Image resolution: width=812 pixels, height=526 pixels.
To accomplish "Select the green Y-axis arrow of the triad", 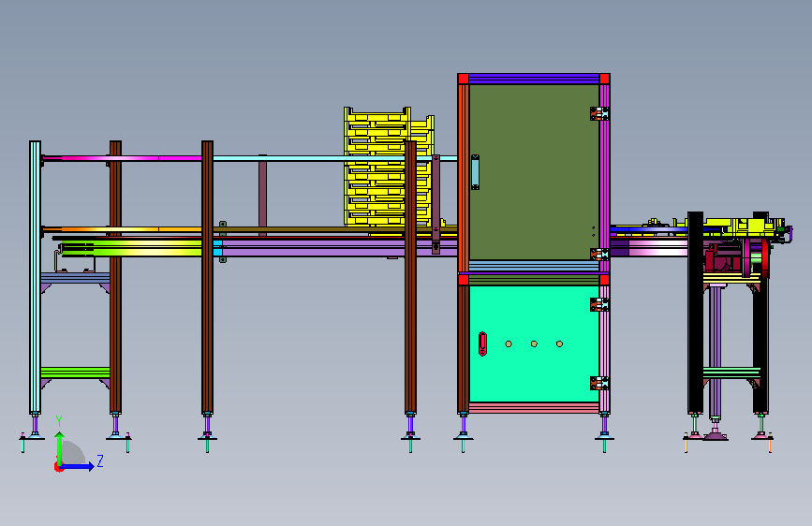I will pyautogui.click(x=60, y=447).
